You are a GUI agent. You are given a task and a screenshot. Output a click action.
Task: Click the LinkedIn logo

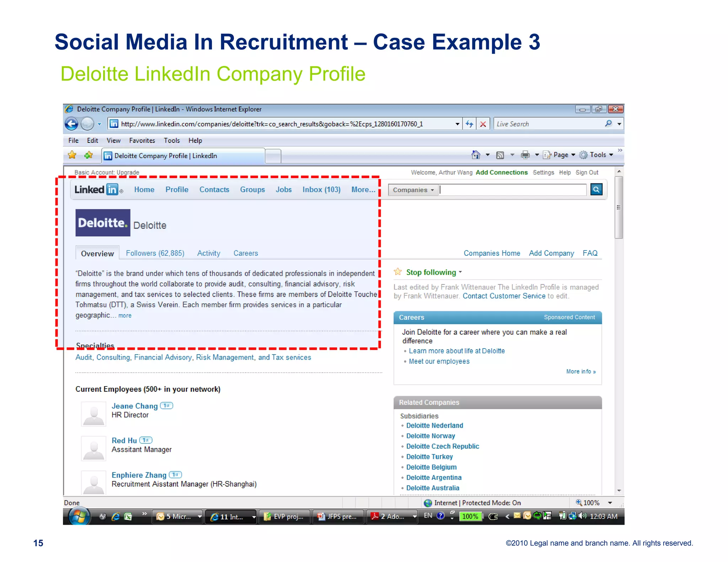tap(98, 190)
